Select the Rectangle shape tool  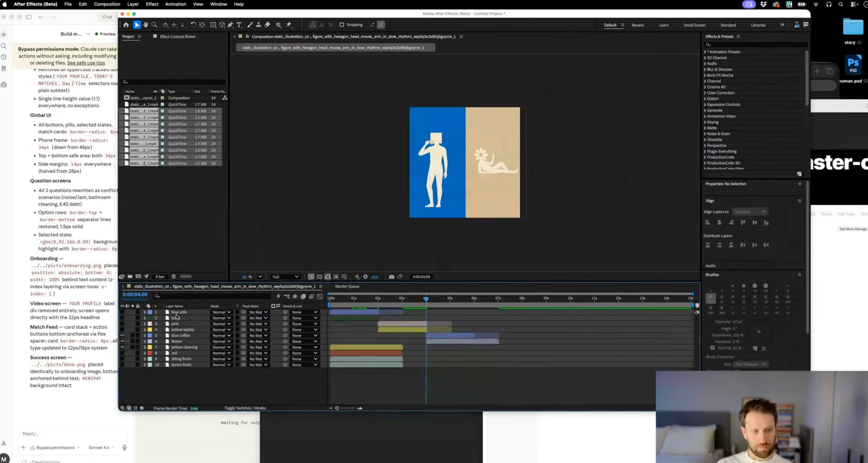(213, 25)
